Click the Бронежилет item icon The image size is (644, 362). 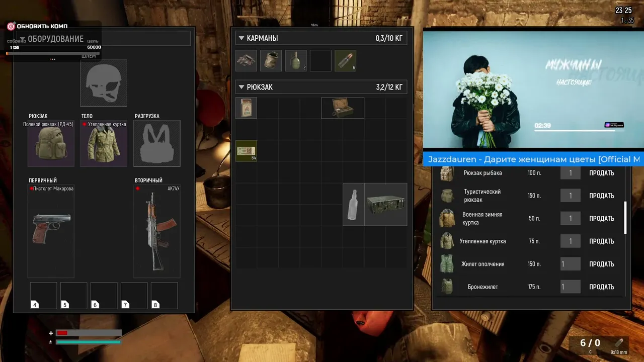(x=447, y=287)
